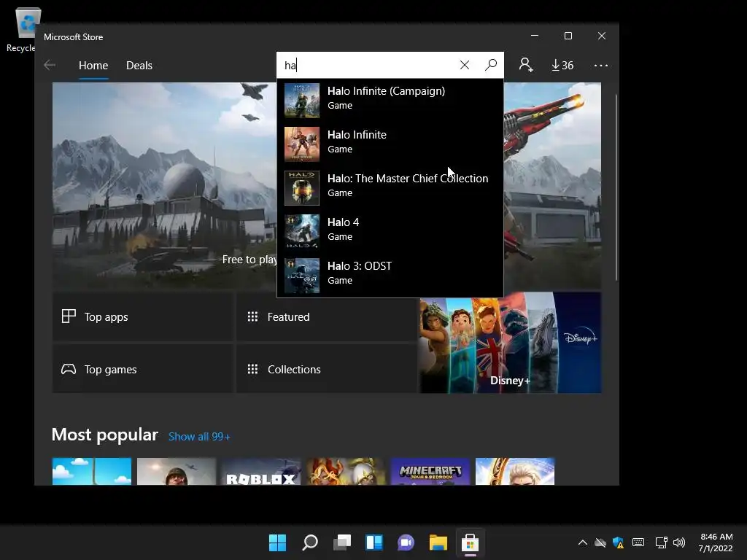The width and height of the screenshot is (747, 560).
Task: Pick the Halo 4 suggestion
Action: [x=390, y=232]
